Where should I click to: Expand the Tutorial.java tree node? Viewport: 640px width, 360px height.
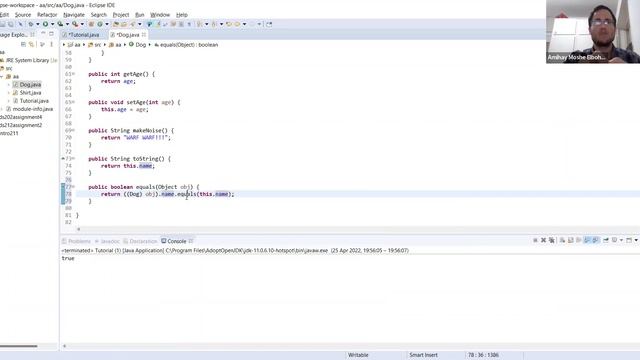pyautogui.click(x=9, y=101)
